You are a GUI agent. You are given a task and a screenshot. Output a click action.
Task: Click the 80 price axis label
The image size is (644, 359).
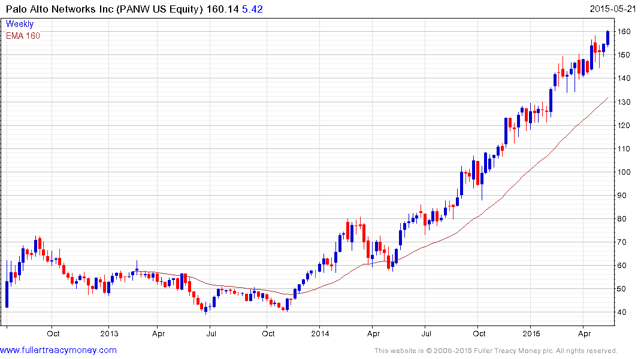coord(624,219)
